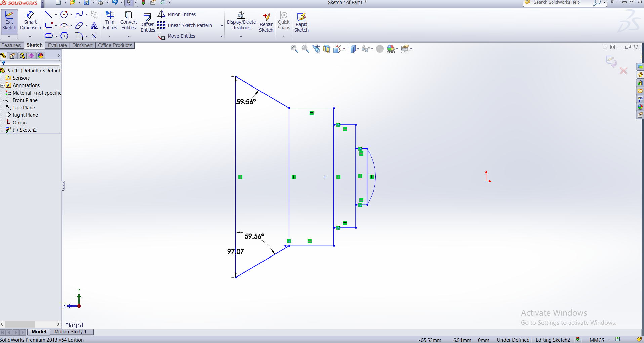The image size is (644, 343).
Task: Select the sketch Text tool
Action: point(94,25)
